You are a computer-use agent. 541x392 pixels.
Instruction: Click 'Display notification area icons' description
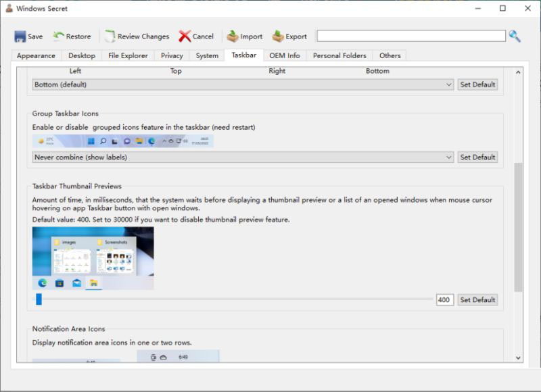coord(112,343)
